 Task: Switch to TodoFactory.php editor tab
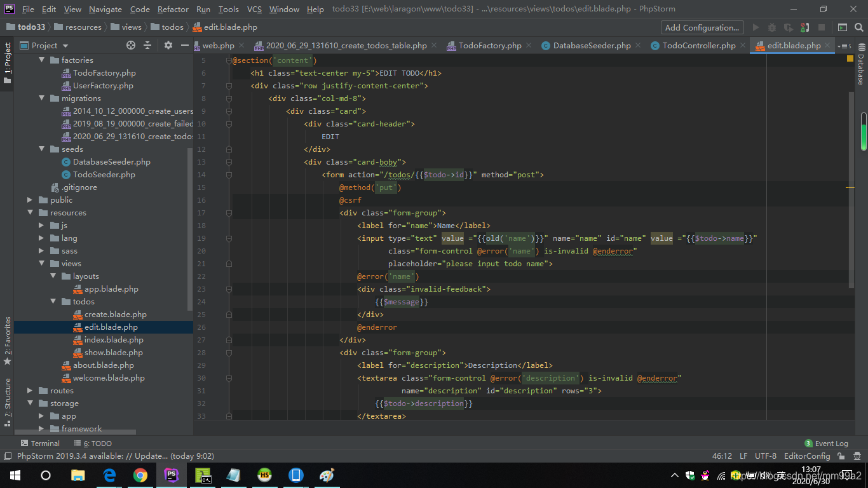pyautogui.click(x=489, y=46)
